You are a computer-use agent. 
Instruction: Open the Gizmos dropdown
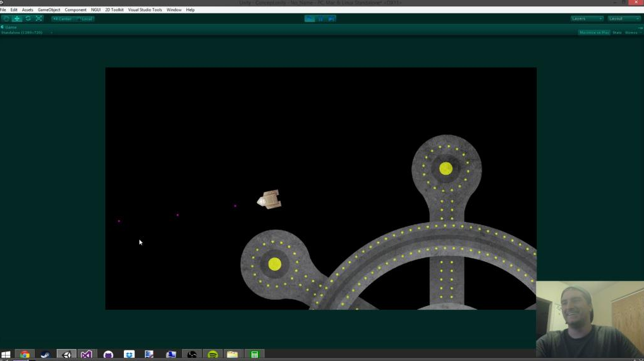633,32
